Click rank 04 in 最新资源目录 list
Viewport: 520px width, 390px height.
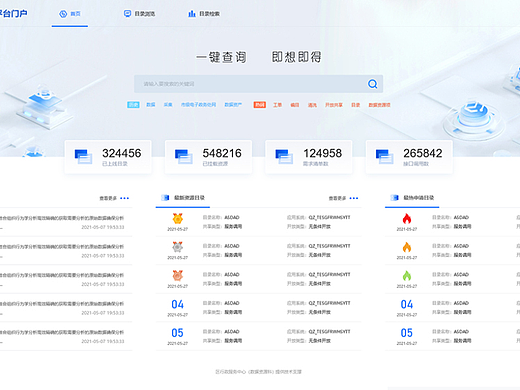pos(178,304)
